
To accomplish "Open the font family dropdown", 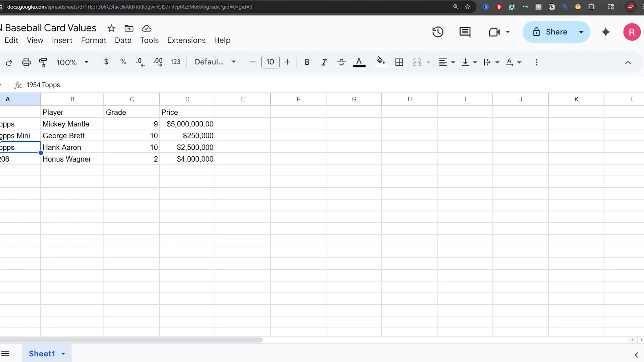I will point(215,62).
